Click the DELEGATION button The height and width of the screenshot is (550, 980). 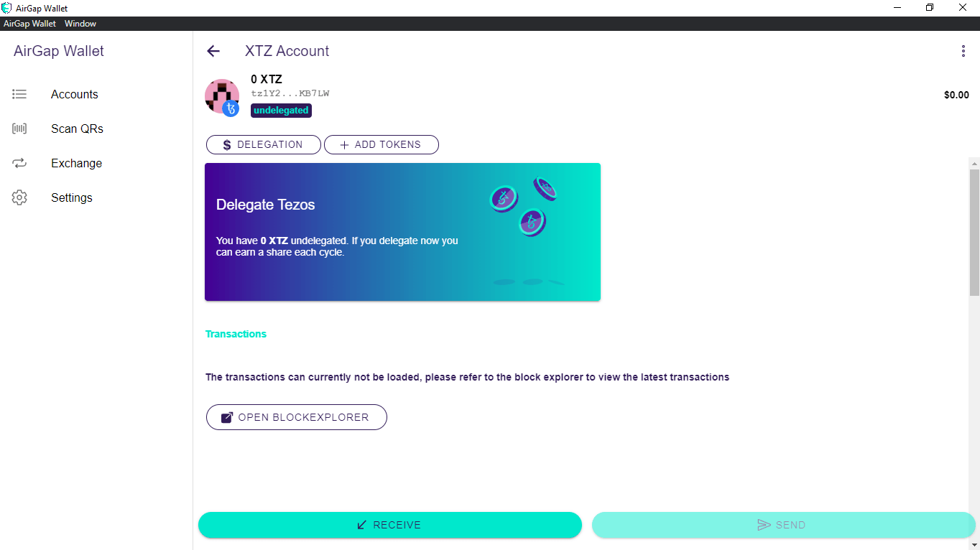pos(264,144)
